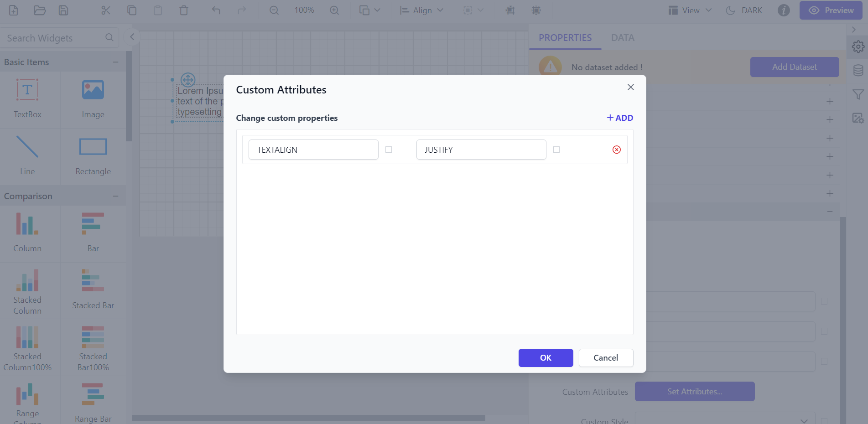This screenshot has width=868, height=424.
Task: Click the OK button in dialog
Action: coord(546,358)
